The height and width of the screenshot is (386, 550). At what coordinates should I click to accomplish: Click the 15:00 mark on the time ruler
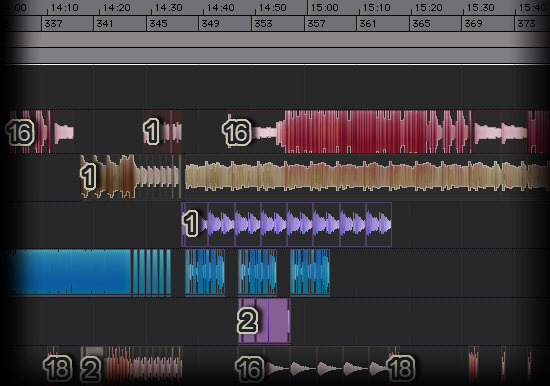click(324, 7)
